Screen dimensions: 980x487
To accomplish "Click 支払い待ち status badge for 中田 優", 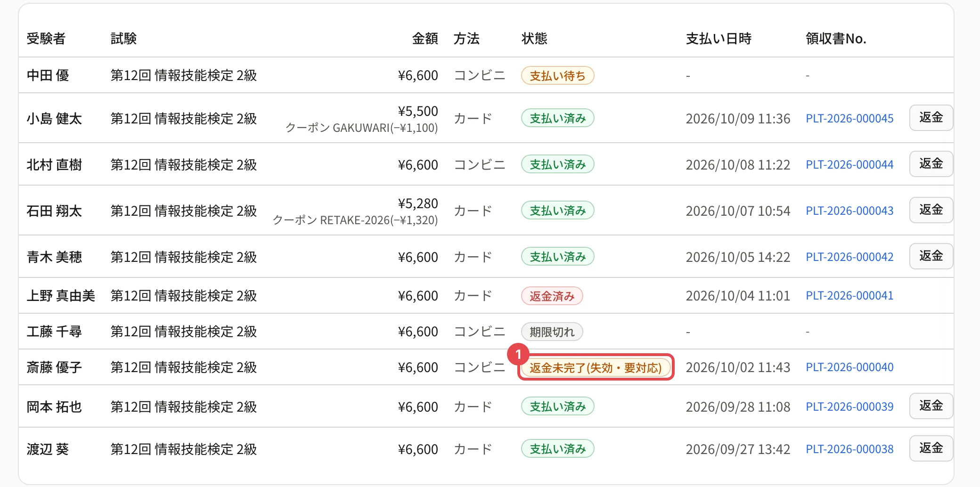I will click(557, 75).
